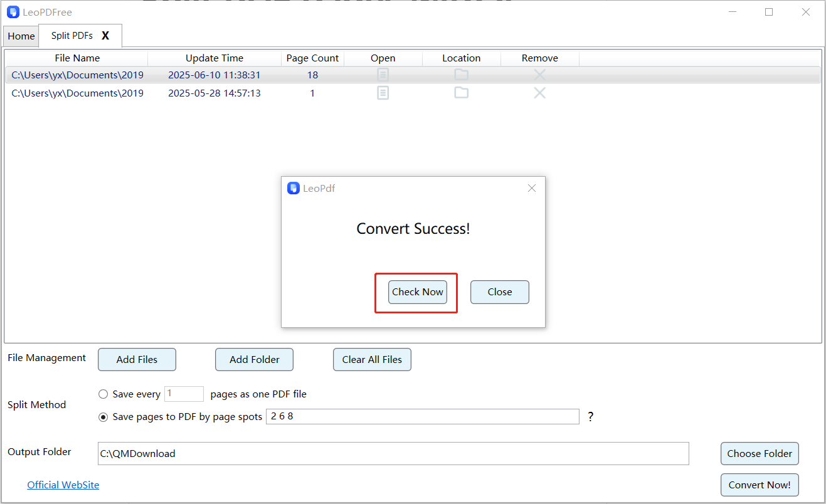Click the 'Convert Success!' message text
Image resolution: width=826 pixels, height=504 pixels.
click(x=413, y=229)
